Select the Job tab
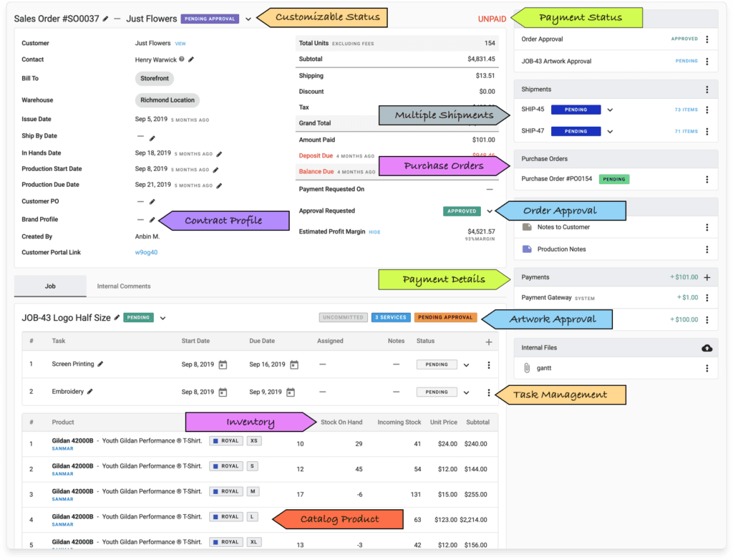 point(50,286)
